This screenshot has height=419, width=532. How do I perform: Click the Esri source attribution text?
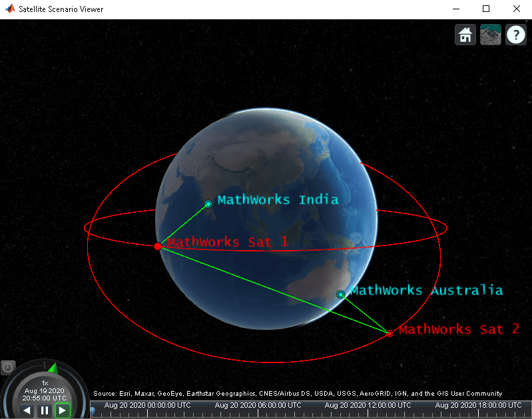[x=298, y=394]
